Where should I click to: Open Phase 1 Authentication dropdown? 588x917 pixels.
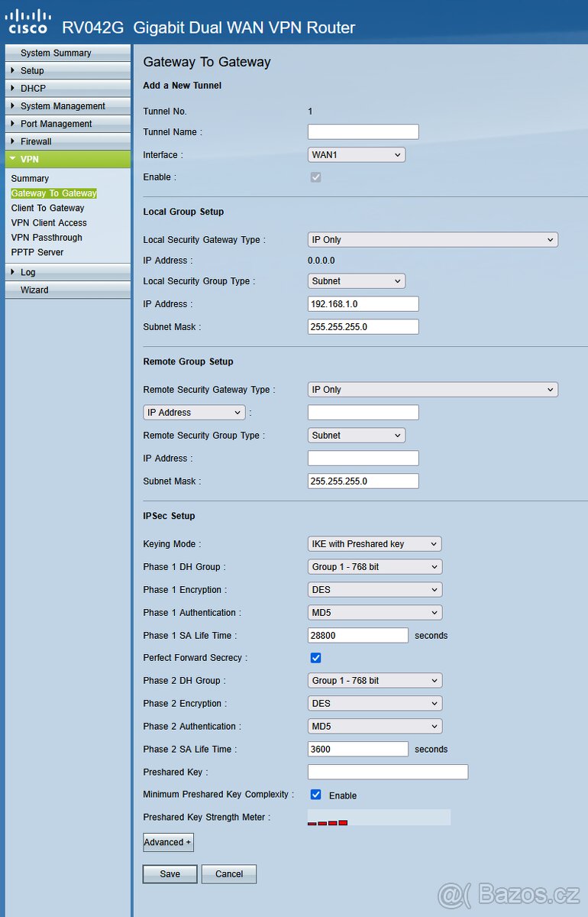click(x=375, y=612)
